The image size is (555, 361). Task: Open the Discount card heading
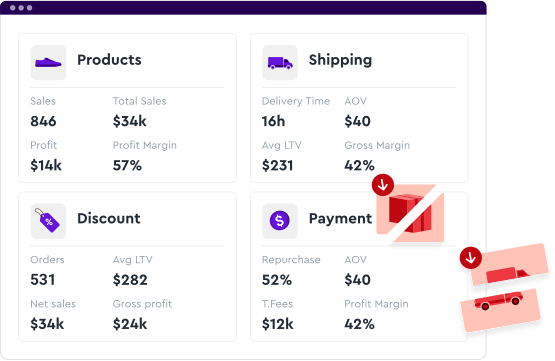point(109,218)
